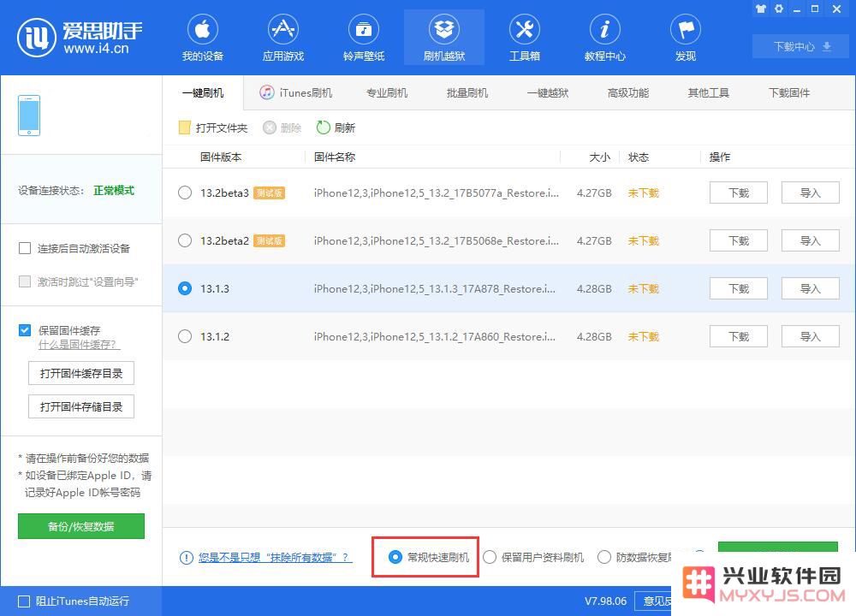This screenshot has height=616, width=856.
Task: Download the 13.1.3 firmware
Action: point(739,288)
